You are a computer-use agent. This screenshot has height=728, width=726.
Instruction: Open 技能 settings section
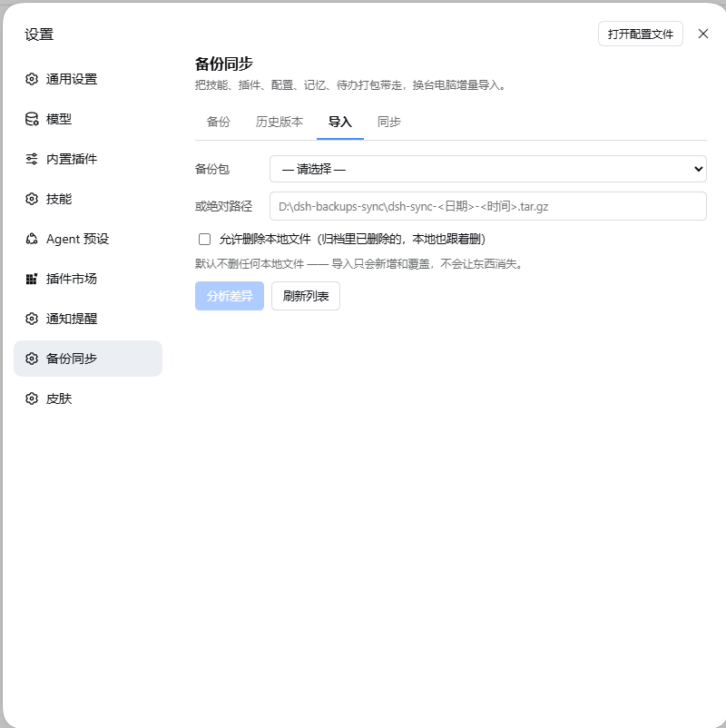pos(88,199)
